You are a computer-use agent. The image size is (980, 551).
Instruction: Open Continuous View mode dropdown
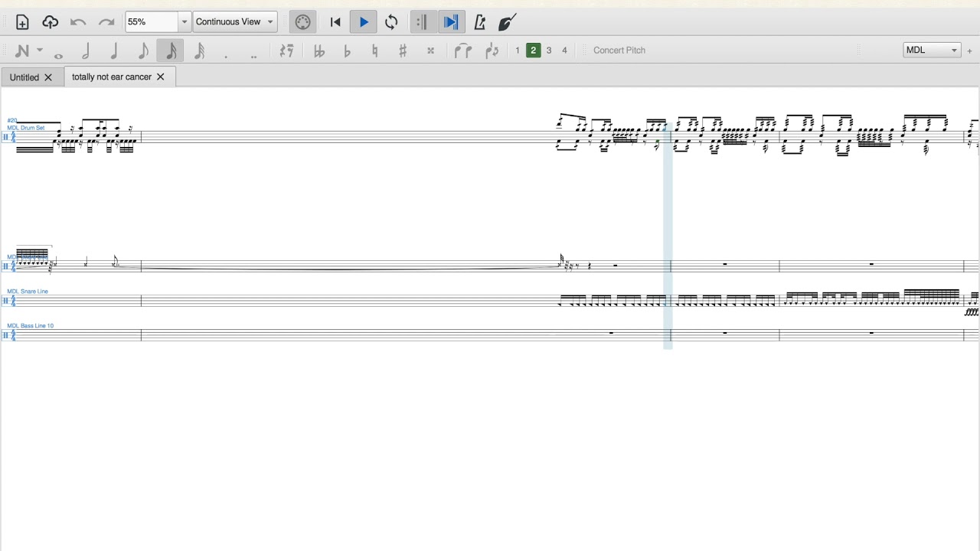click(x=235, y=22)
